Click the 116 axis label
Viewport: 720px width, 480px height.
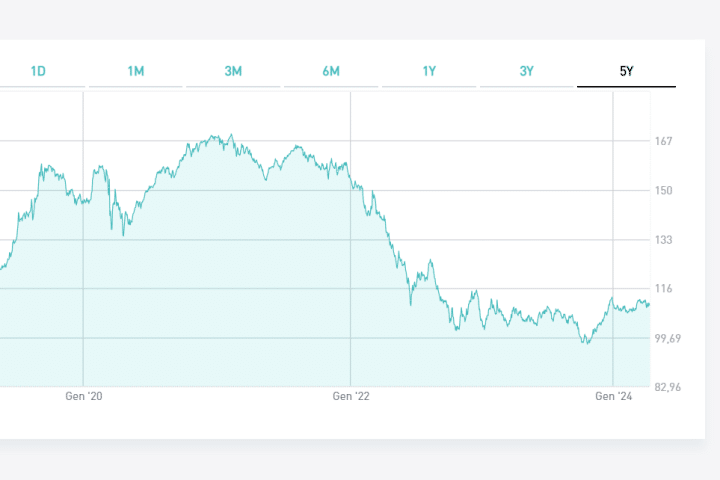[x=663, y=289]
